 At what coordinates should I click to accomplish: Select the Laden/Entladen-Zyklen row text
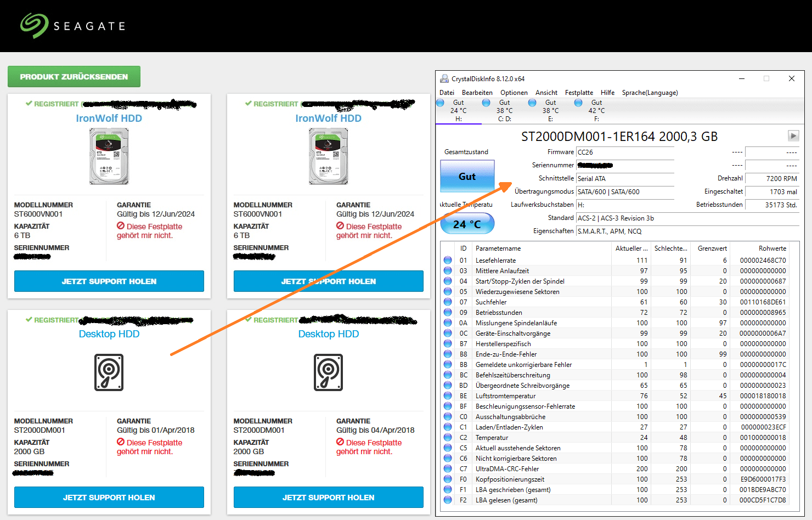509,427
